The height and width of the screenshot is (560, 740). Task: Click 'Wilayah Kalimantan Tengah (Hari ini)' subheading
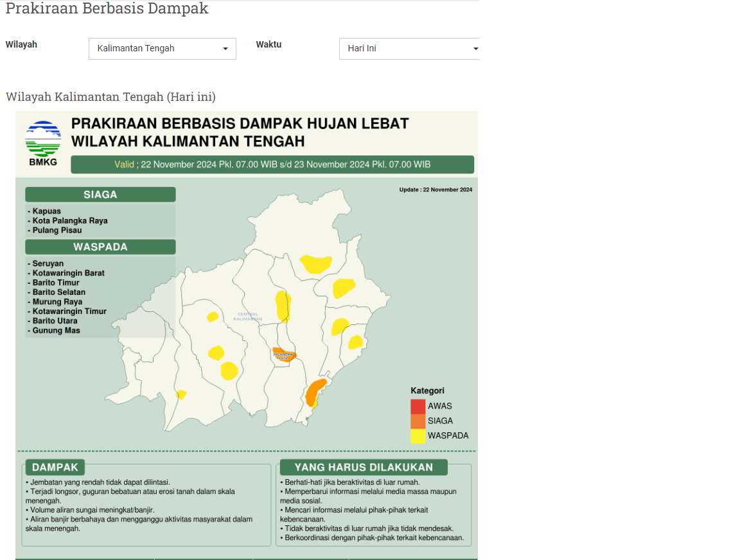click(110, 97)
